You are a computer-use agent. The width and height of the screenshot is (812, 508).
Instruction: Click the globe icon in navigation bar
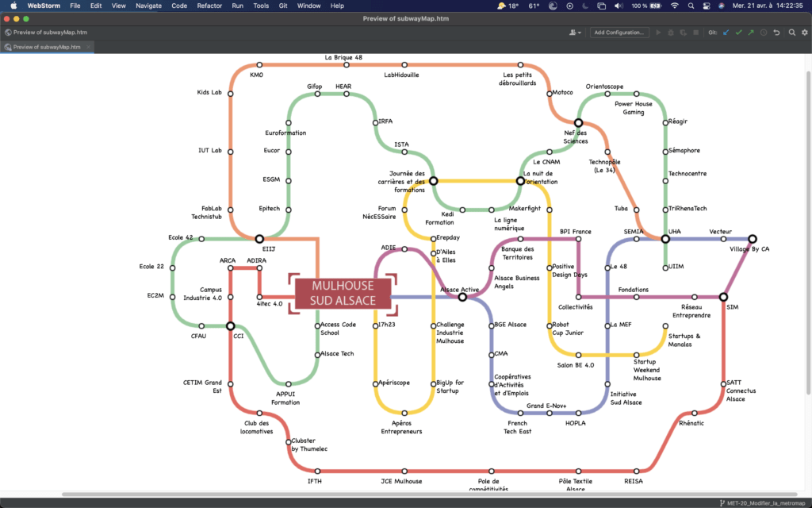point(8,32)
